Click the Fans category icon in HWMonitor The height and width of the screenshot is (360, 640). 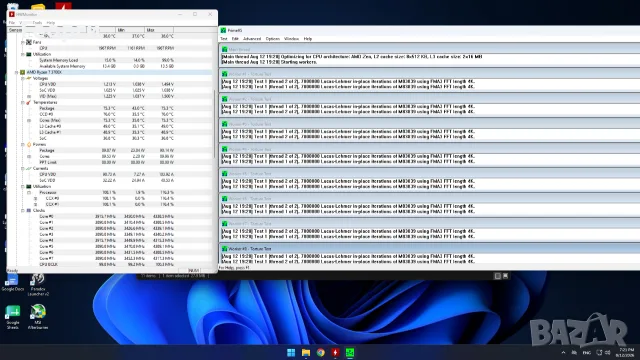[29, 42]
